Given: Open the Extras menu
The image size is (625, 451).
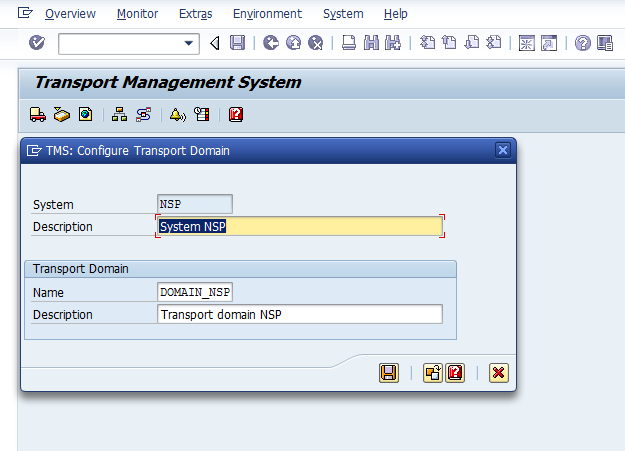Looking at the screenshot, I should (196, 14).
